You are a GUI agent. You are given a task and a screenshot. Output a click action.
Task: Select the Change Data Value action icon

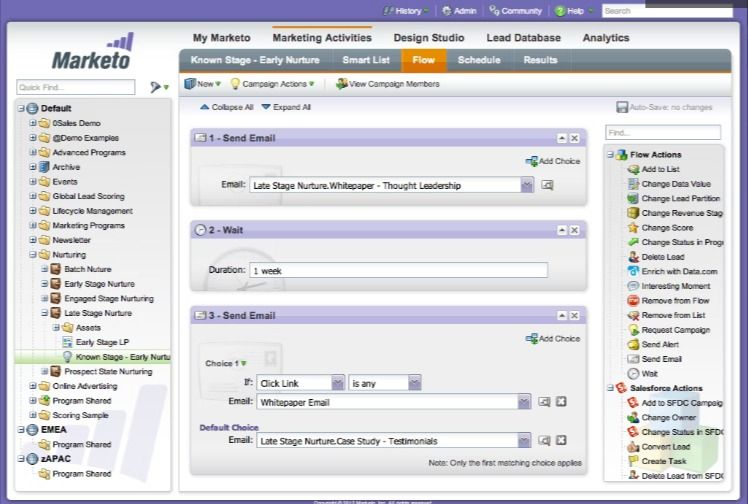pyautogui.click(x=633, y=184)
